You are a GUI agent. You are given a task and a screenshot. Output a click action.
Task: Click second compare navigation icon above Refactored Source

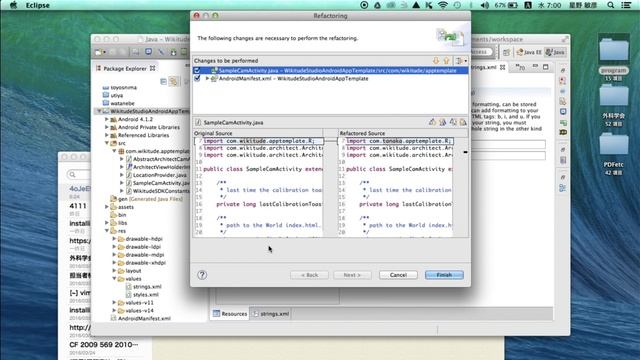coord(442,122)
